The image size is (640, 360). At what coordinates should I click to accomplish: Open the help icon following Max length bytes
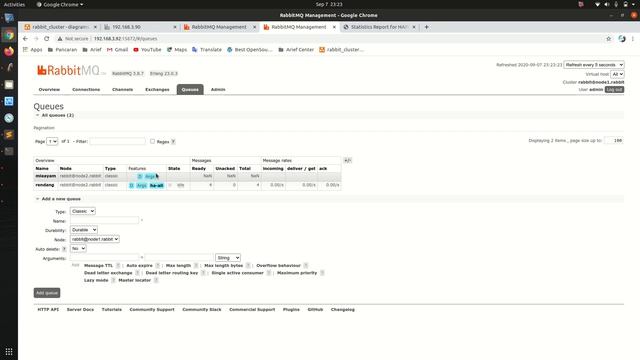point(248,265)
